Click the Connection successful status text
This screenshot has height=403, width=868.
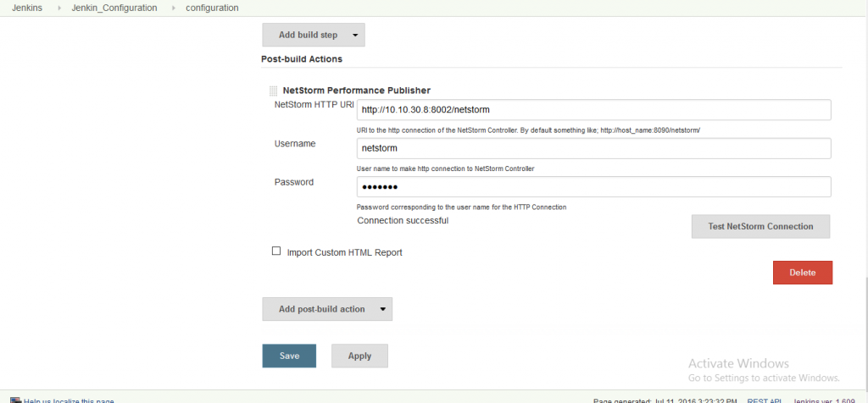coord(403,221)
